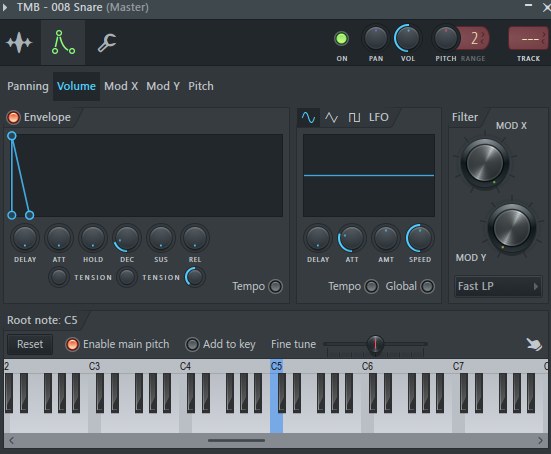Click the filter MOD X knob
Screen dimensions: 551x454
(x=485, y=163)
